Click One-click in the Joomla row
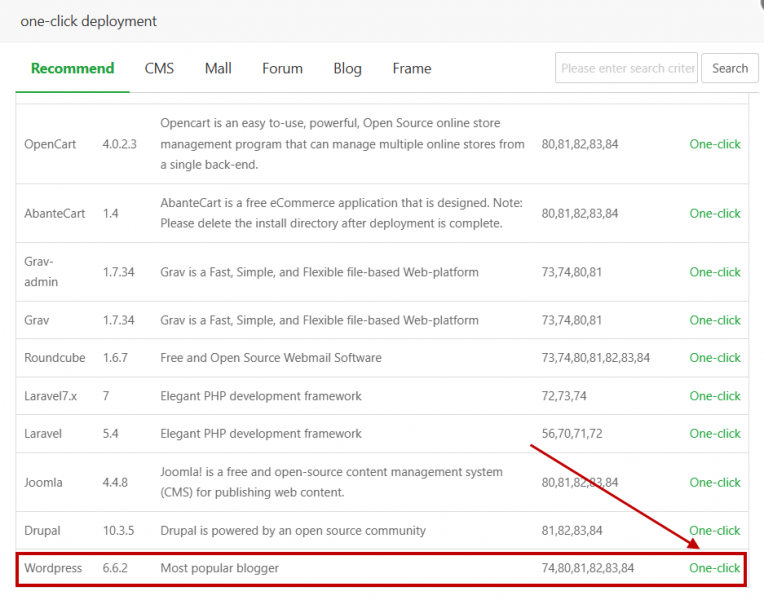 pyautogui.click(x=714, y=482)
